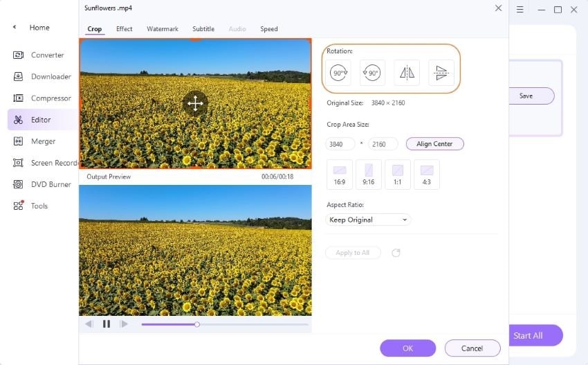Click the playback progress slider handle
The height and width of the screenshot is (365, 588).
coord(197,324)
